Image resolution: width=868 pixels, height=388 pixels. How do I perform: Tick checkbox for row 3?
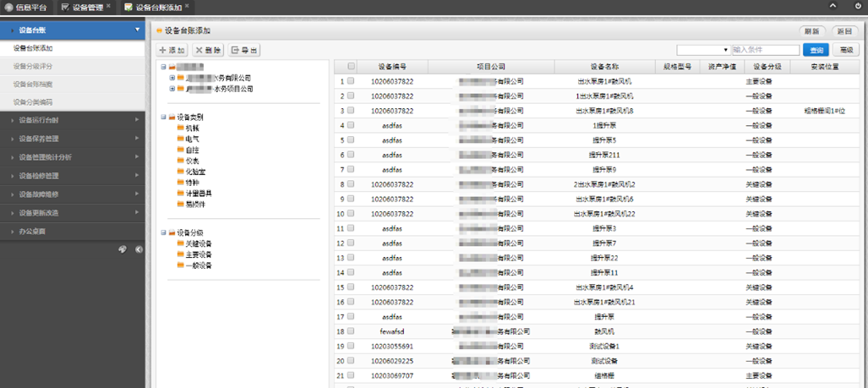coord(351,110)
